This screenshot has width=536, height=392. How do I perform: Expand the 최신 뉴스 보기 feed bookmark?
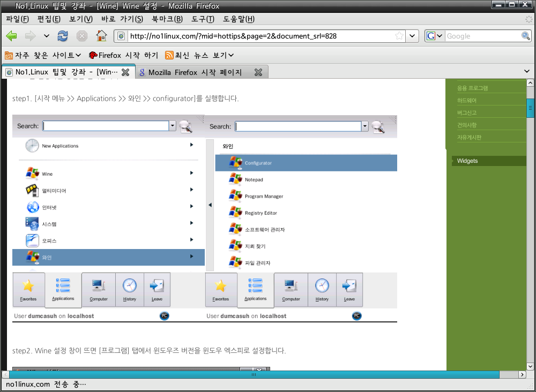click(199, 55)
